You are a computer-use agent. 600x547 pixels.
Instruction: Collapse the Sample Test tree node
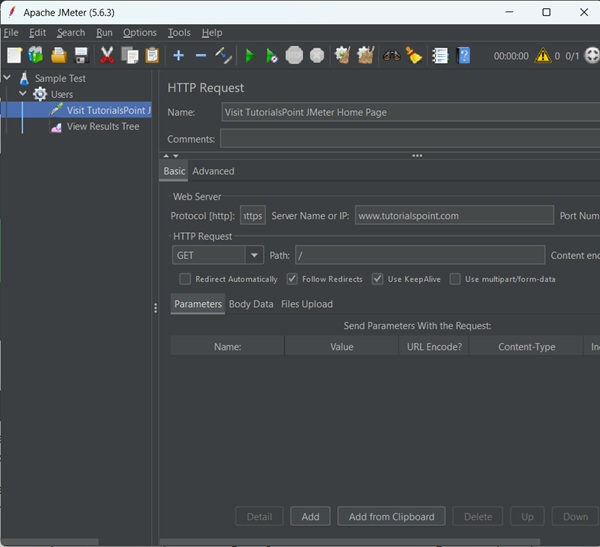pyautogui.click(x=8, y=78)
